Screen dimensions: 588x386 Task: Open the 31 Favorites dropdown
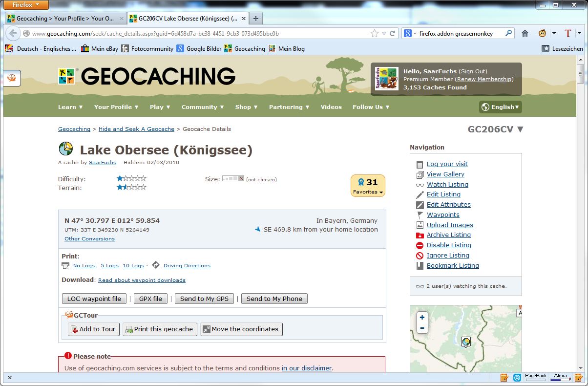(x=368, y=186)
